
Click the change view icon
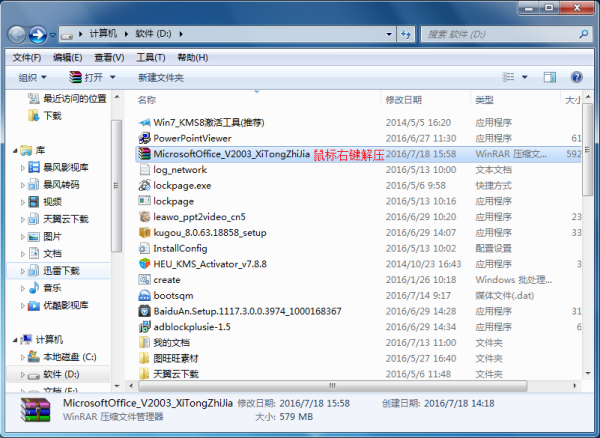(x=508, y=77)
